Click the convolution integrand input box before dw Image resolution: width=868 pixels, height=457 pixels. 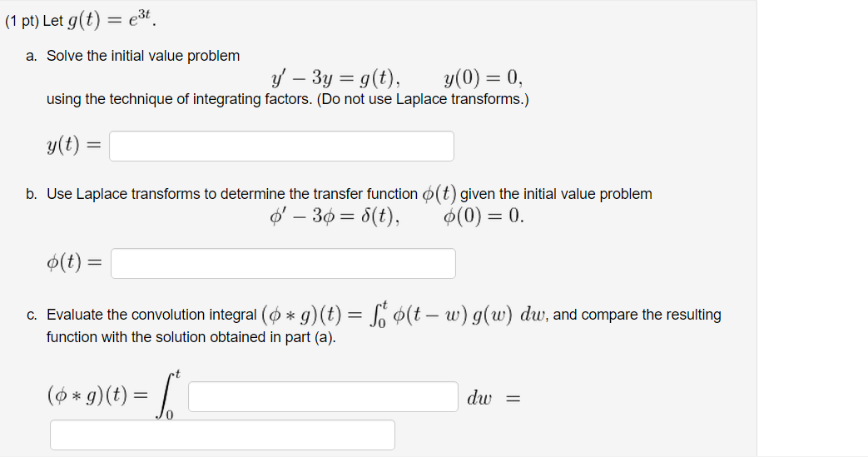point(323,396)
